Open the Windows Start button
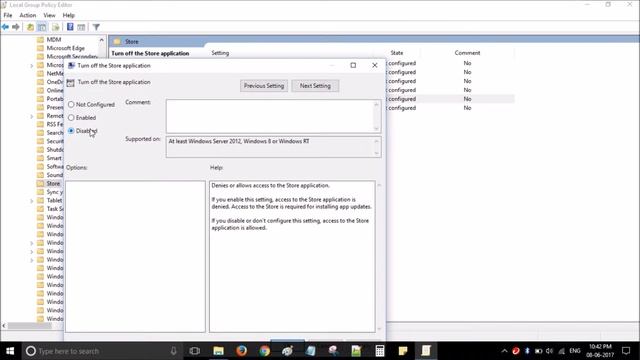 (10, 351)
